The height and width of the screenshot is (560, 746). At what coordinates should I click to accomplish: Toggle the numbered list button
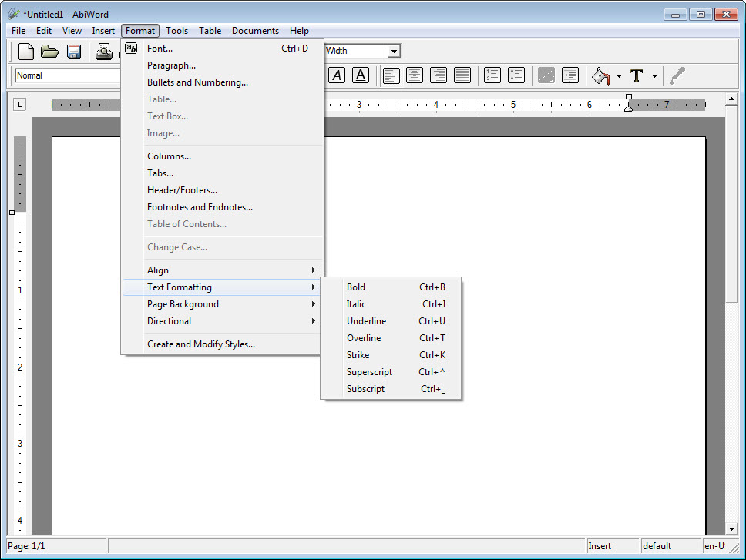pyautogui.click(x=492, y=75)
